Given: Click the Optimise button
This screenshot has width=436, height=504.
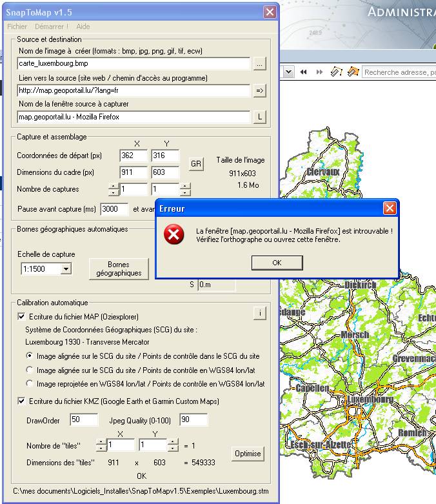Looking at the screenshot, I should (248, 454).
